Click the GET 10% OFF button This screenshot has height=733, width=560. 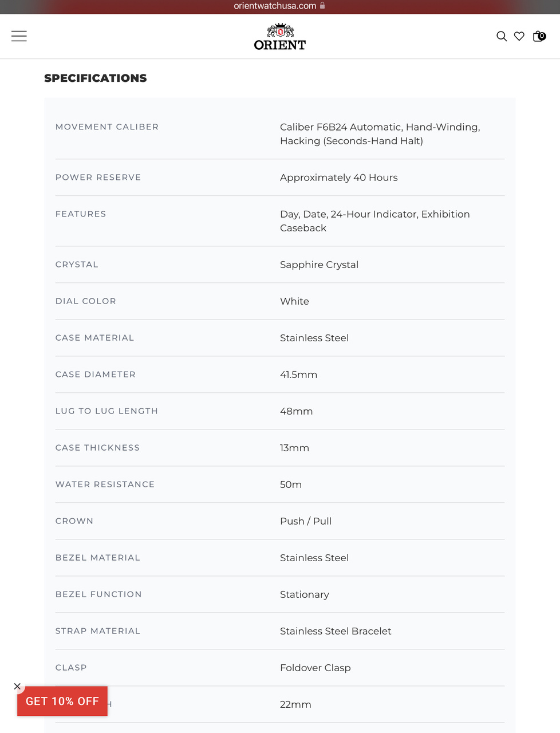[62, 702]
